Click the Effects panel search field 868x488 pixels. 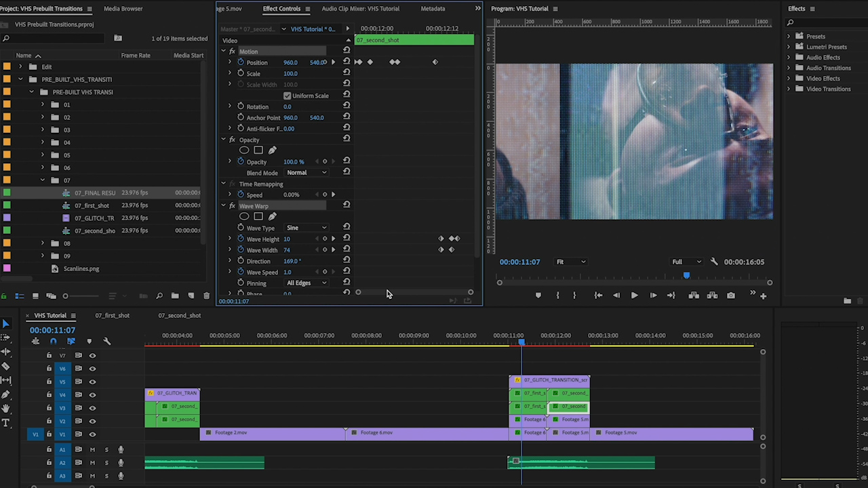824,23
